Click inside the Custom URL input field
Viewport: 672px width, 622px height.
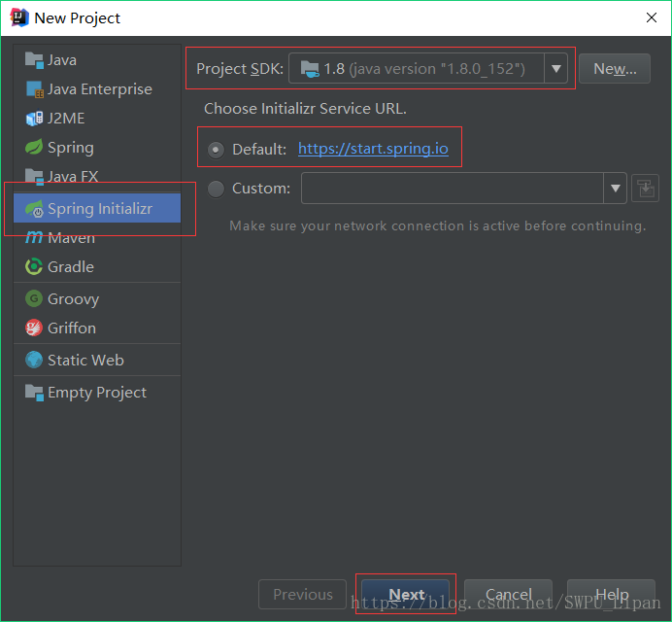(x=453, y=189)
